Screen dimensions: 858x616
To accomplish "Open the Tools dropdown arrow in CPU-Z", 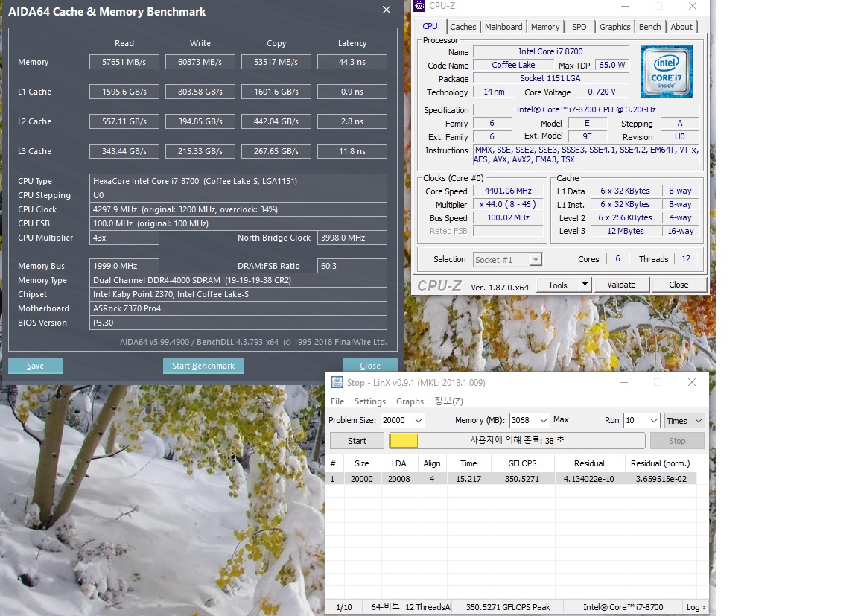I will coord(585,285).
